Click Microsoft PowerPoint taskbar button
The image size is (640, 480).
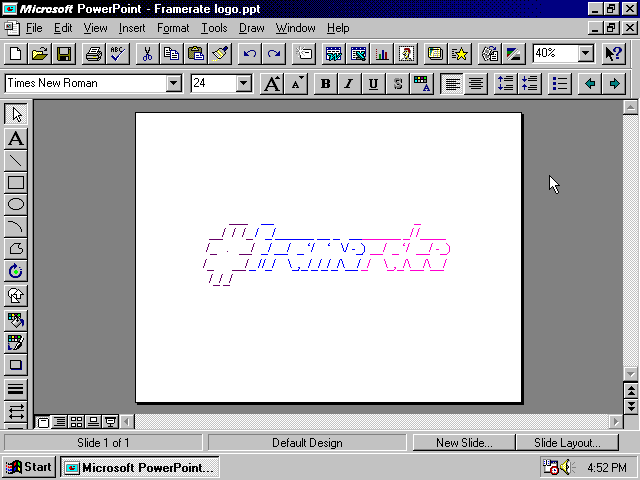(x=140, y=467)
